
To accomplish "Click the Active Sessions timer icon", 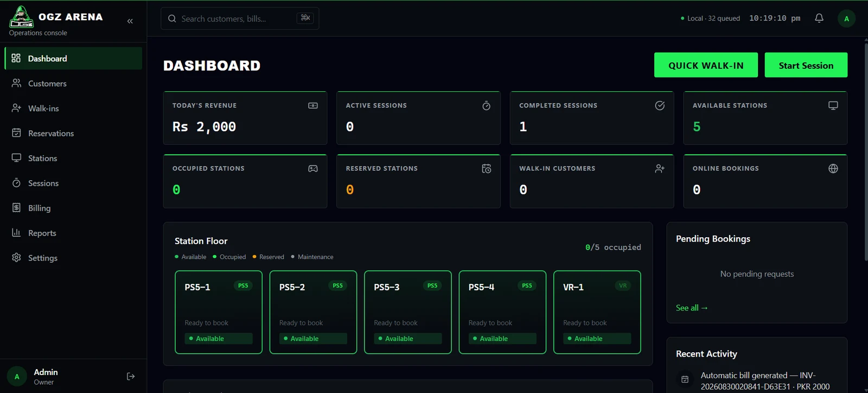I will pyautogui.click(x=487, y=105).
